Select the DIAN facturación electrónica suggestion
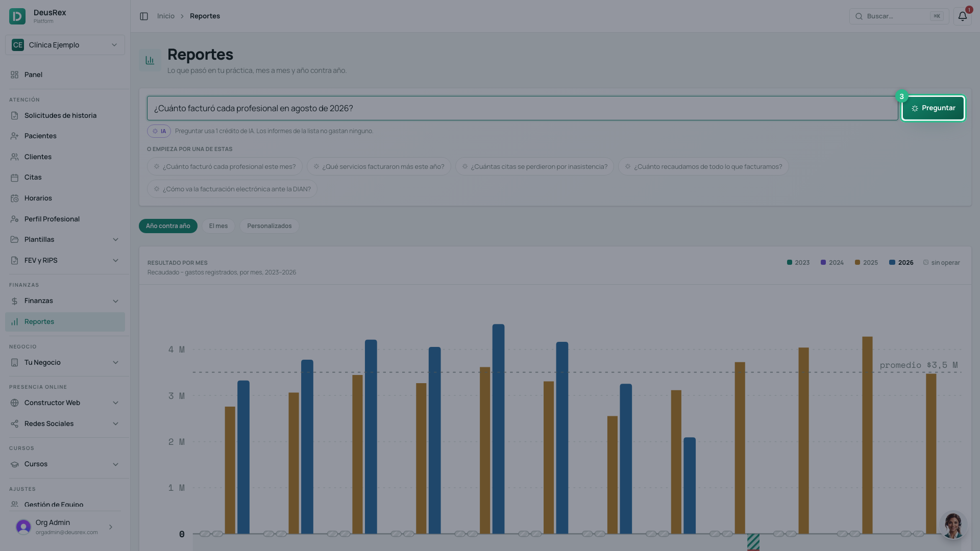 coord(232,189)
